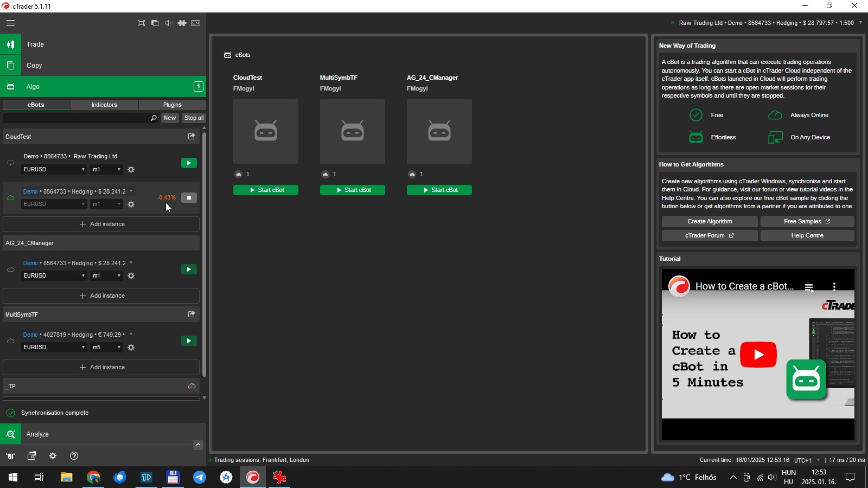The width and height of the screenshot is (868, 488).
Task: Stop the running CloudTest cloud instance
Action: (x=189, y=198)
